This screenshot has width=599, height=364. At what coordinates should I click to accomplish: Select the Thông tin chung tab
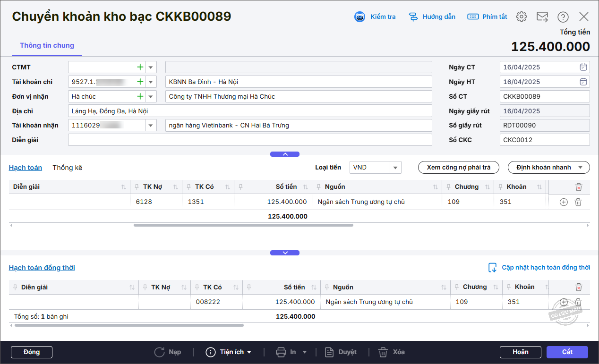(x=47, y=46)
